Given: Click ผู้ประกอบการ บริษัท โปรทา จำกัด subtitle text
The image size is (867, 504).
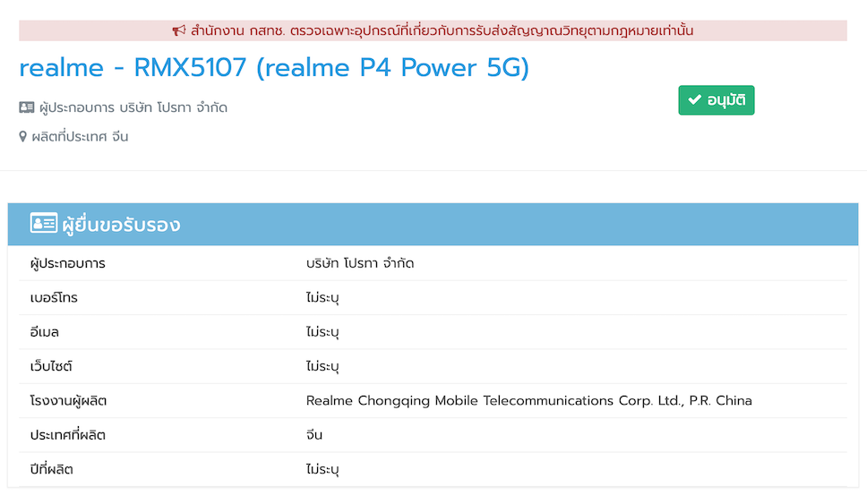Looking at the screenshot, I should [x=133, y=107].
